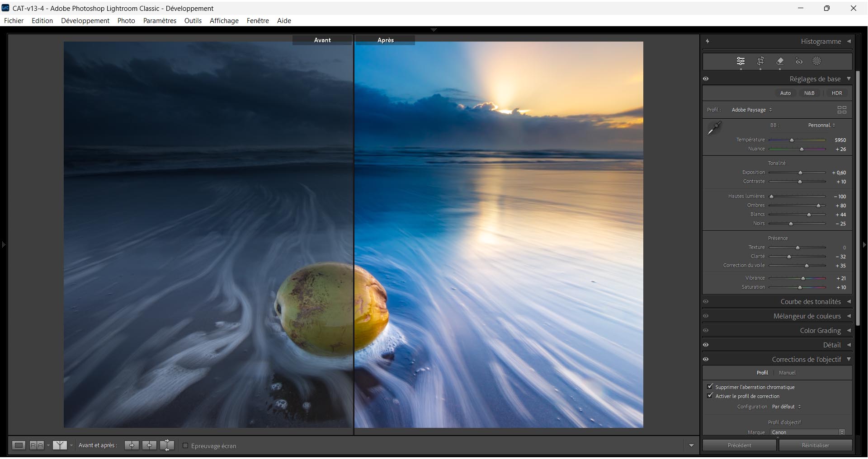
Task: Toggle visibility of Détail panel
Action: [x=706, y=345]
